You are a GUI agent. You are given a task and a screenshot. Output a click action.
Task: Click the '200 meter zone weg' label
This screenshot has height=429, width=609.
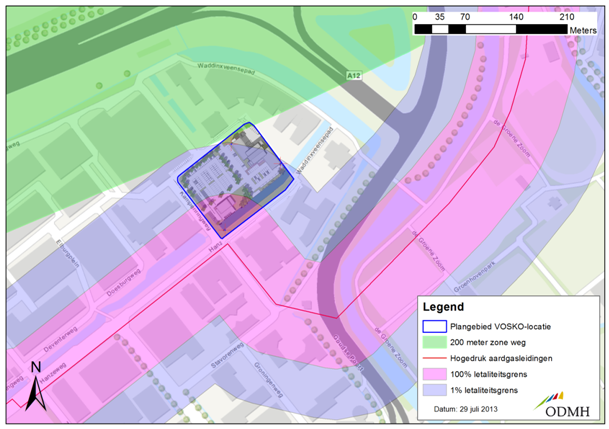[x=488, y=342]
